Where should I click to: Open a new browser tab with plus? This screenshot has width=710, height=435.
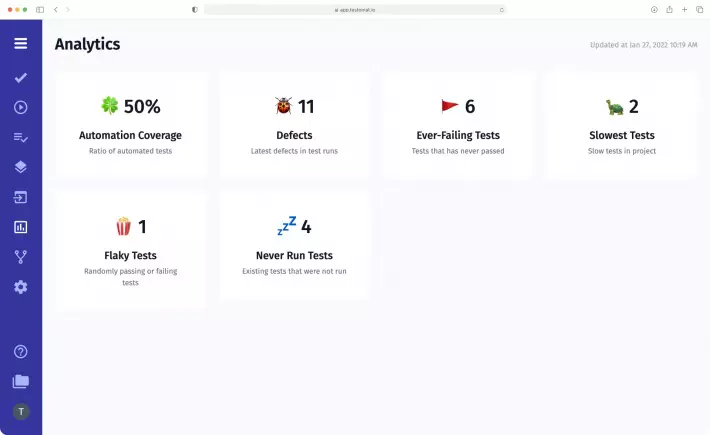pos(683,9)
